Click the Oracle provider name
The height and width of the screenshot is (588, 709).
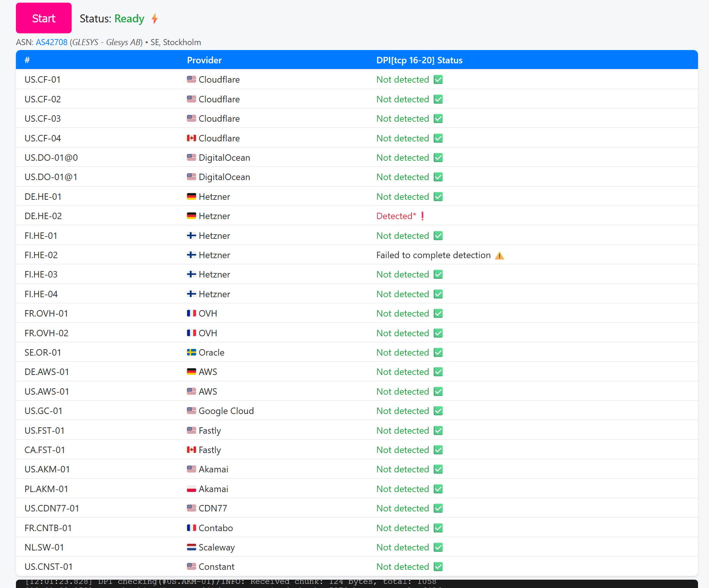point(211,352)
